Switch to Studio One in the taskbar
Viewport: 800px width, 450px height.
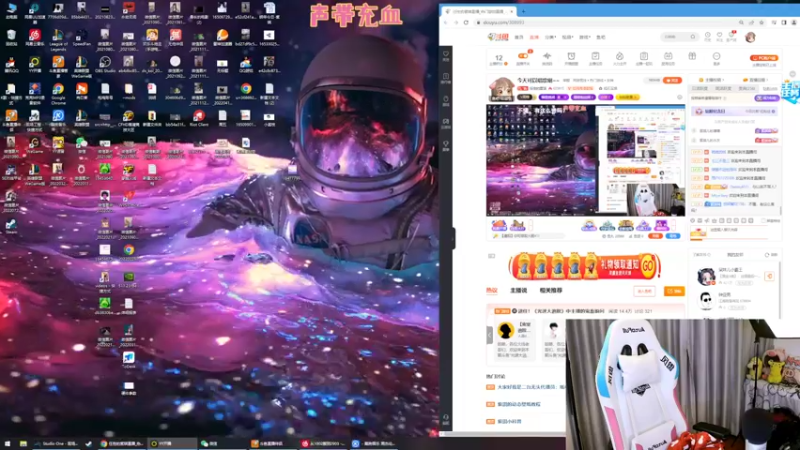click(x=57, y=444)
